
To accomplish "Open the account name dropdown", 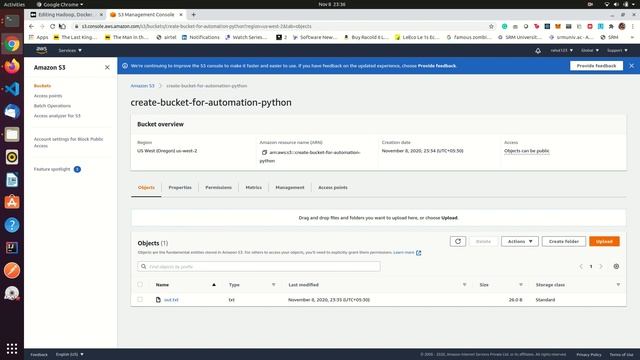I will tap(561, 50).
